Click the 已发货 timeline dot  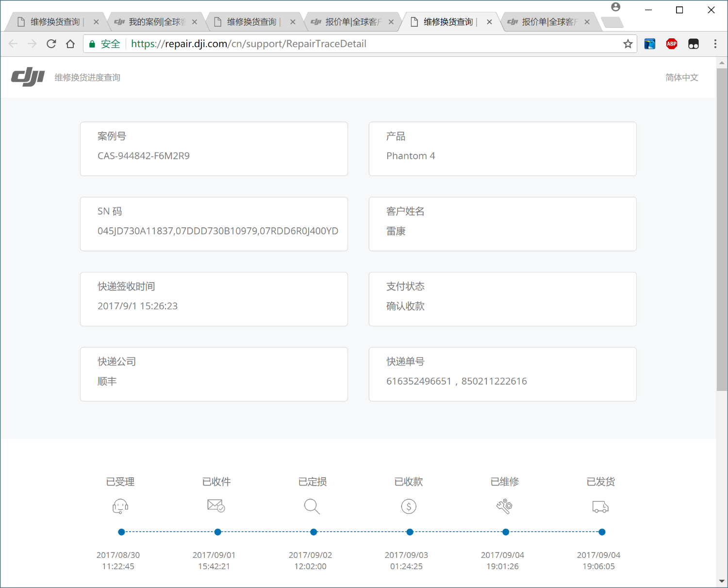point(602,532)
